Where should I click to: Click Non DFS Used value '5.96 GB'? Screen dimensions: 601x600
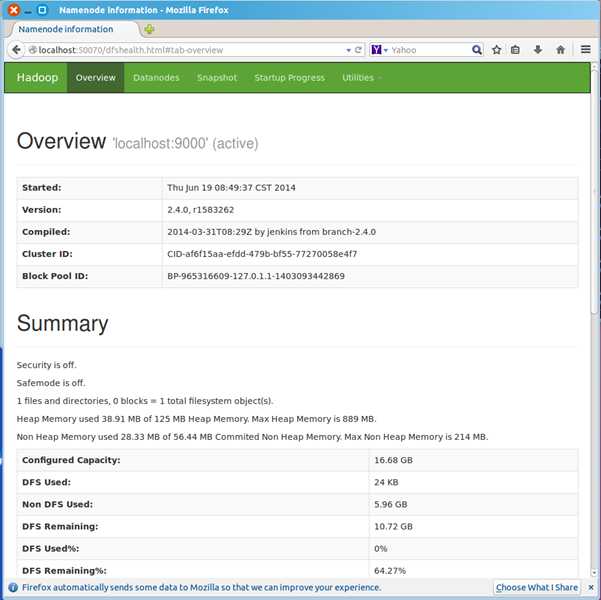click(x=391, y=505)
